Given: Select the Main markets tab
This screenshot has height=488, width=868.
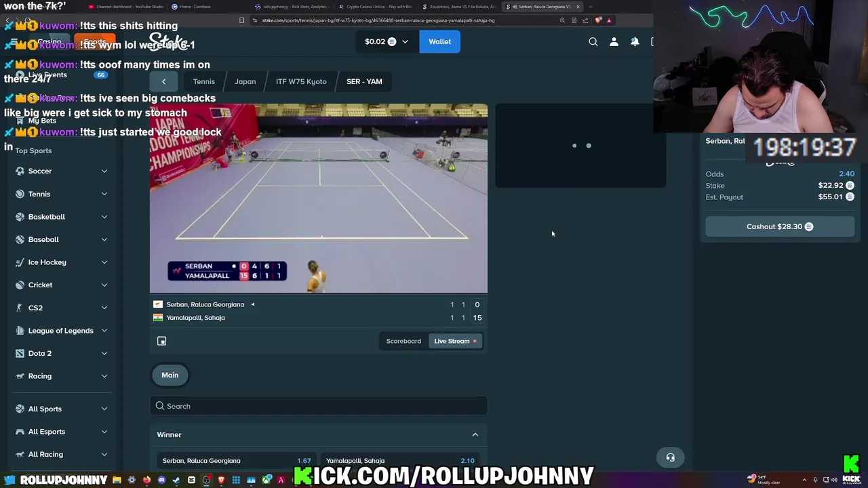Looking at the screenshot, I should (x=170, y=375).
